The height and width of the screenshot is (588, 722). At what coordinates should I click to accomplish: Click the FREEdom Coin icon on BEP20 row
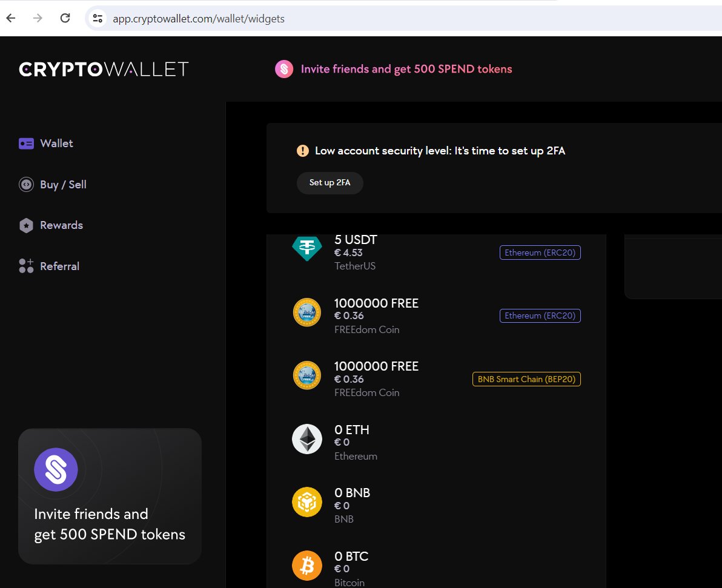(307, 375)
